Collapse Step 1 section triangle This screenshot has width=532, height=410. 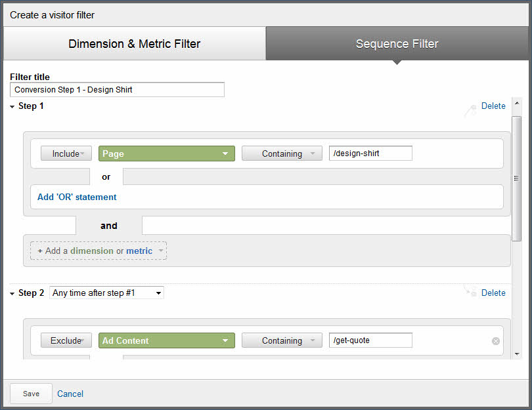pyautogui.click(x=12, y=107)
